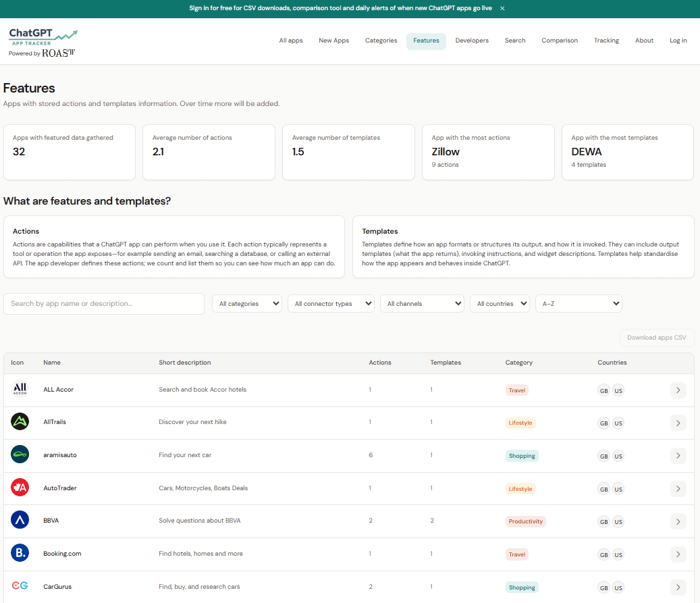Open the AutoTrader red app icon
Screen dimensions: 700x603
click(20, 487)
